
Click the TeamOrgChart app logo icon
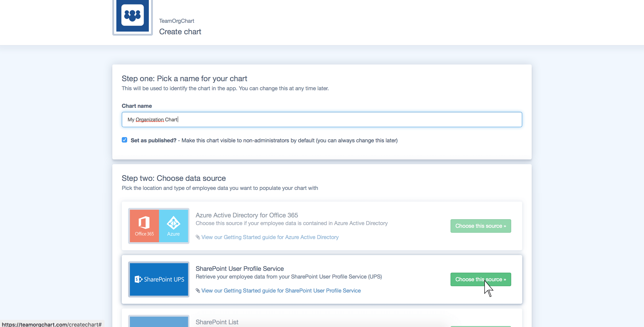coord(133,16)
